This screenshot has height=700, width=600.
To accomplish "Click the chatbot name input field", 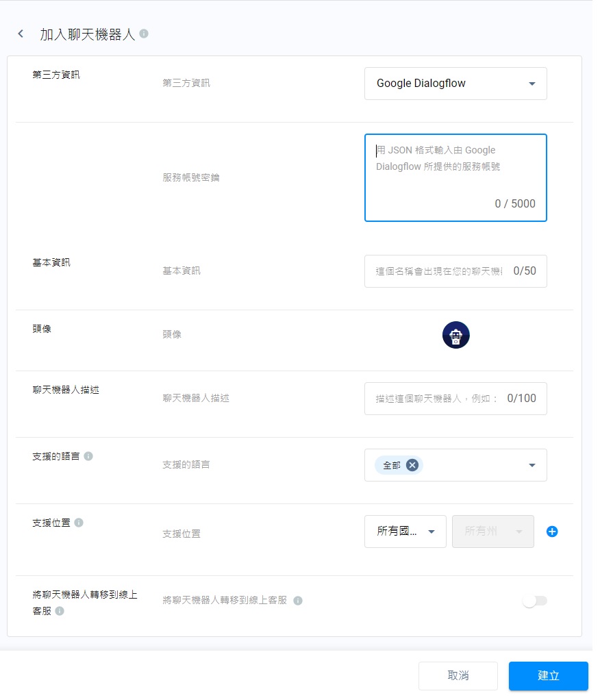I will (x=455, y=271).
